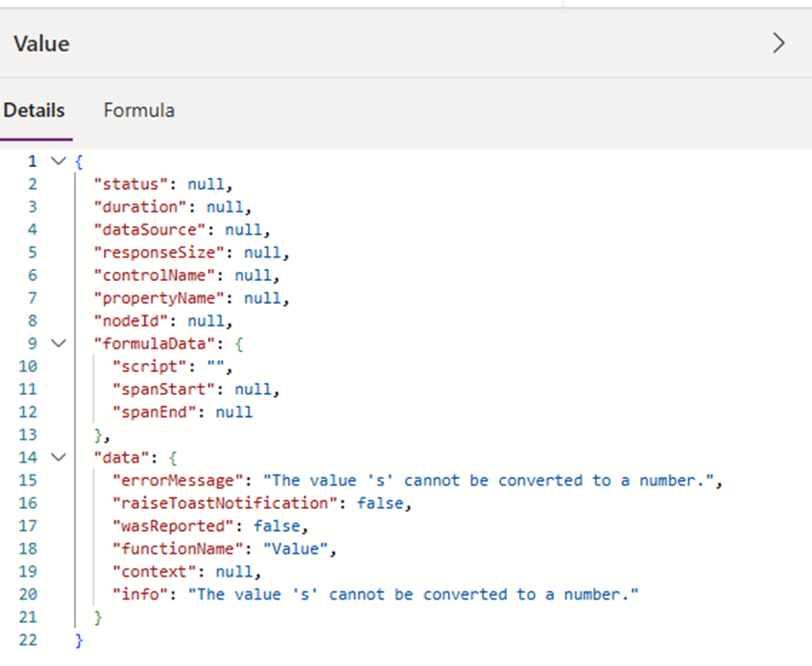Click the "propertyName" key text

[159, 298]
